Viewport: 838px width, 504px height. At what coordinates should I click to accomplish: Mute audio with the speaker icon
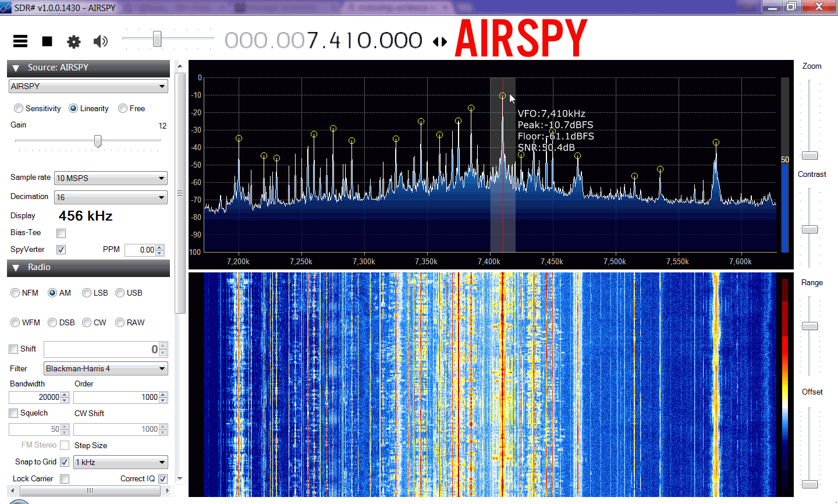(101, 41)
